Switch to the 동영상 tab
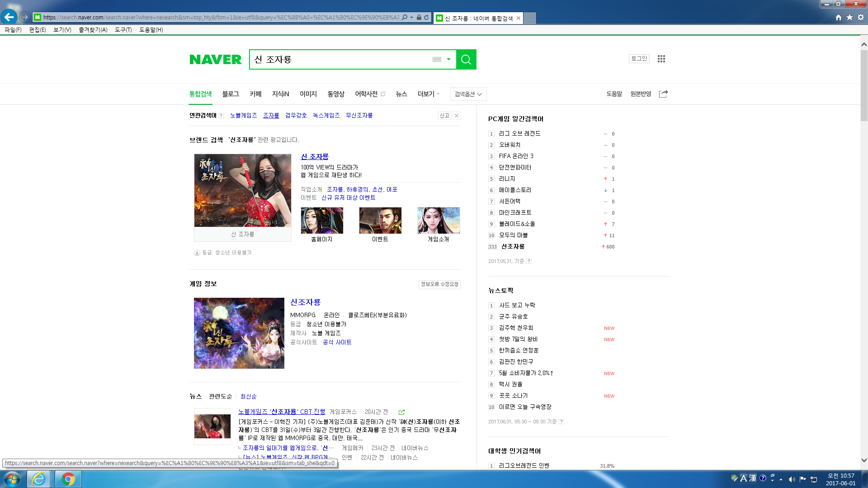 click(336, 94)
